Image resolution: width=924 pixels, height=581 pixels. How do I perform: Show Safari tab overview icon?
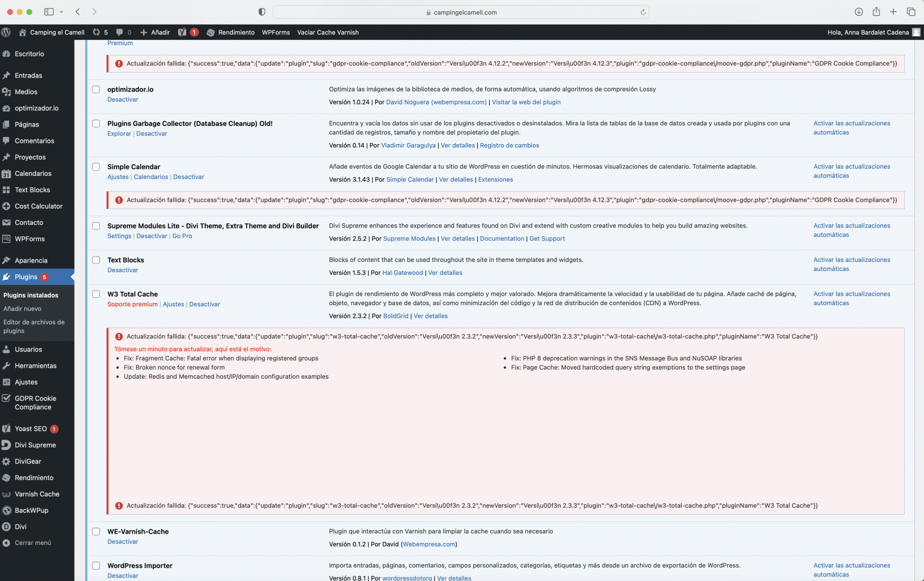click(911, 12)
